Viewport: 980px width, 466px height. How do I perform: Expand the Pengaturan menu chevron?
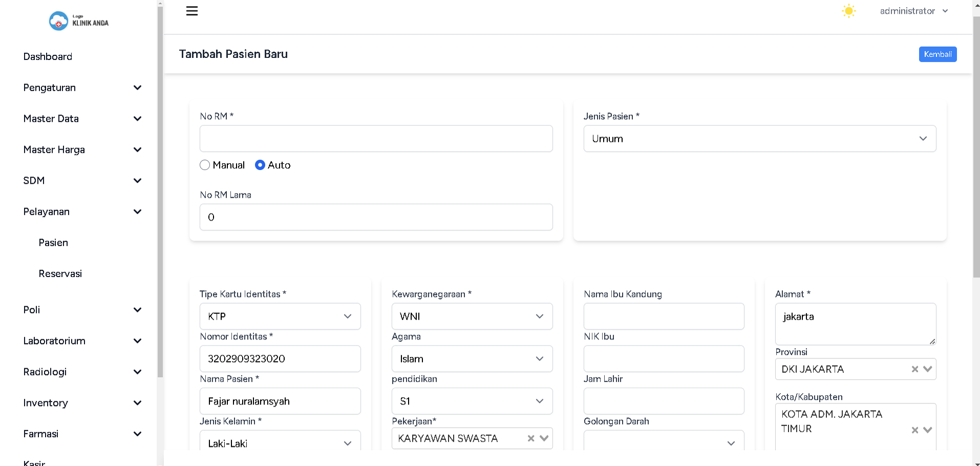(137, 88)
